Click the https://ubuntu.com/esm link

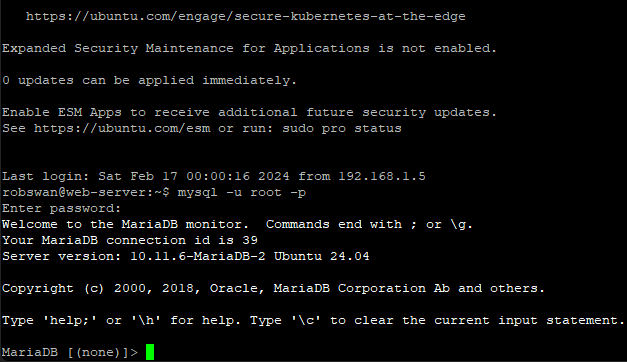(122, 128)
